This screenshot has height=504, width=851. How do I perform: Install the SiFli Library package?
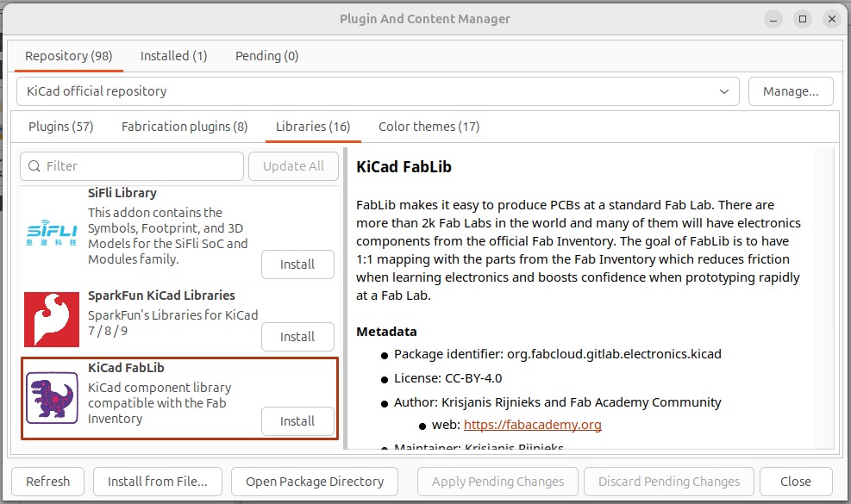[x=297, y=264]
